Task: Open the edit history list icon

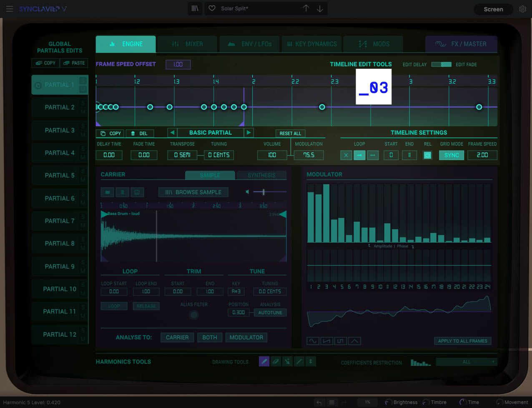Action: (x=331, y=402)
